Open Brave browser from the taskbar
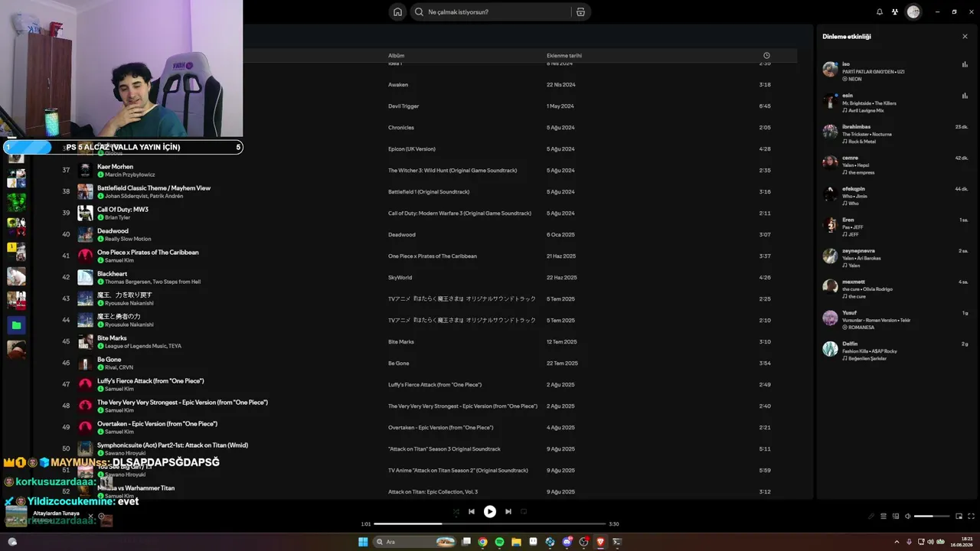This screenshot has width=980, height=551. point(600,542)
